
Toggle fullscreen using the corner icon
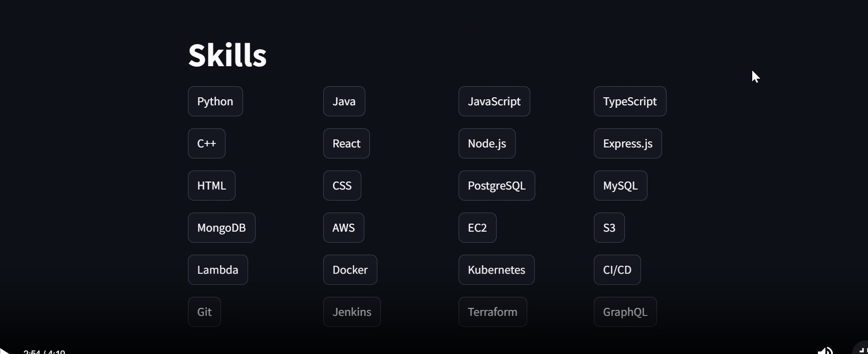tap(862, 349)
